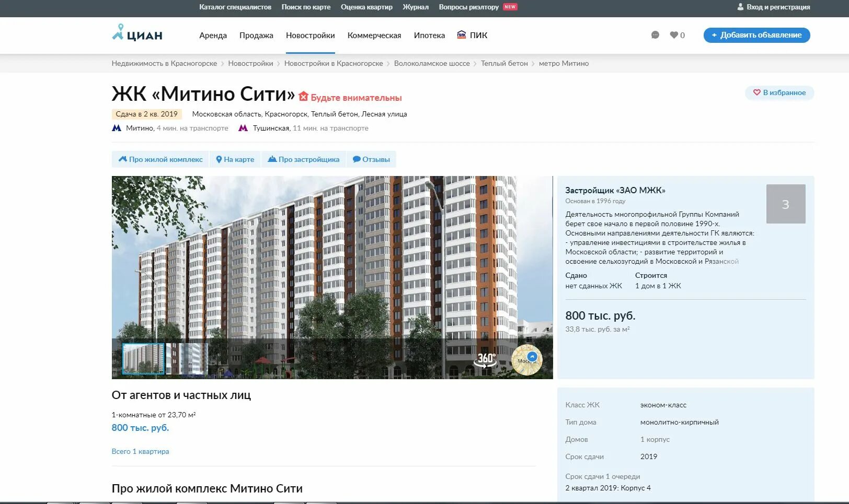
Task: Select the first building photo thumbnail
Action: pyautogui.click(x=143, y=359)
